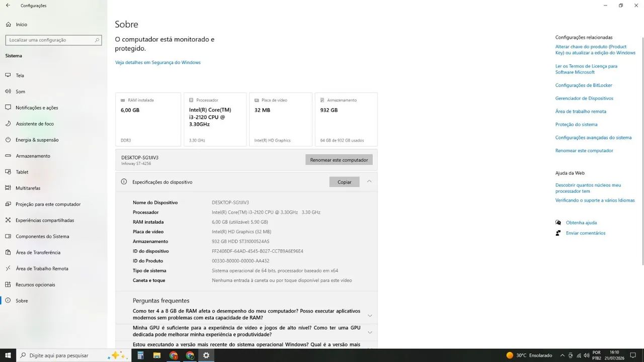Open Veja detalhes em Segurança do Windows
The width and height of the screenshot is (644, 362).
(158, 62)
